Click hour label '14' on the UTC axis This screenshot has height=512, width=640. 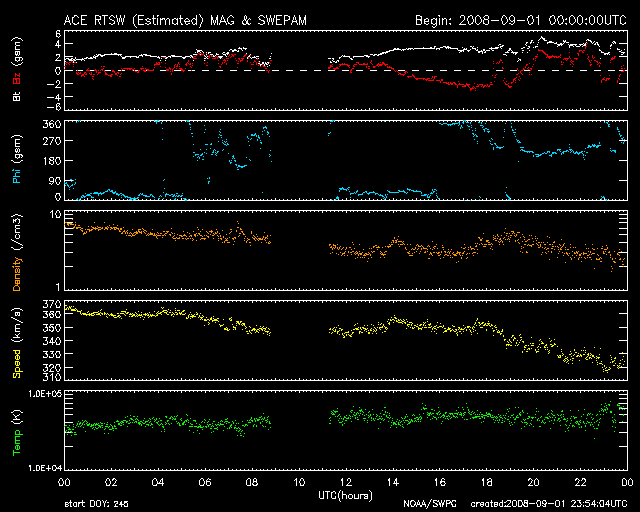393,482
